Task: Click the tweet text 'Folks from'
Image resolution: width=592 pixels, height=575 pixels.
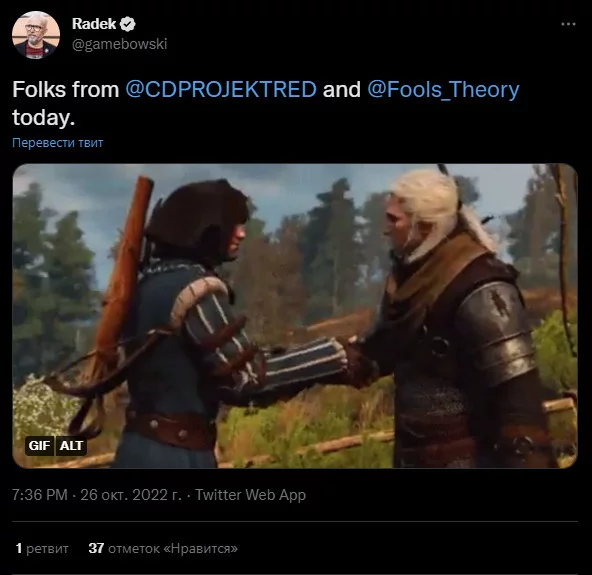Action: click(66, 89)
